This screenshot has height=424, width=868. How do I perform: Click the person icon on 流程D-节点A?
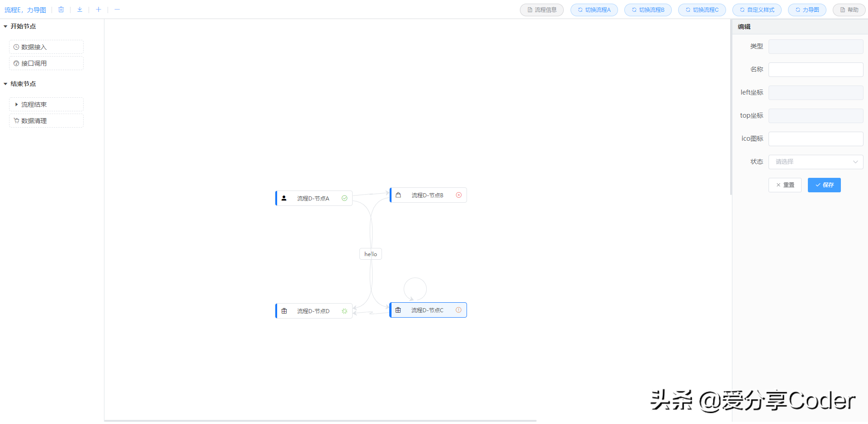coord(284,198)
